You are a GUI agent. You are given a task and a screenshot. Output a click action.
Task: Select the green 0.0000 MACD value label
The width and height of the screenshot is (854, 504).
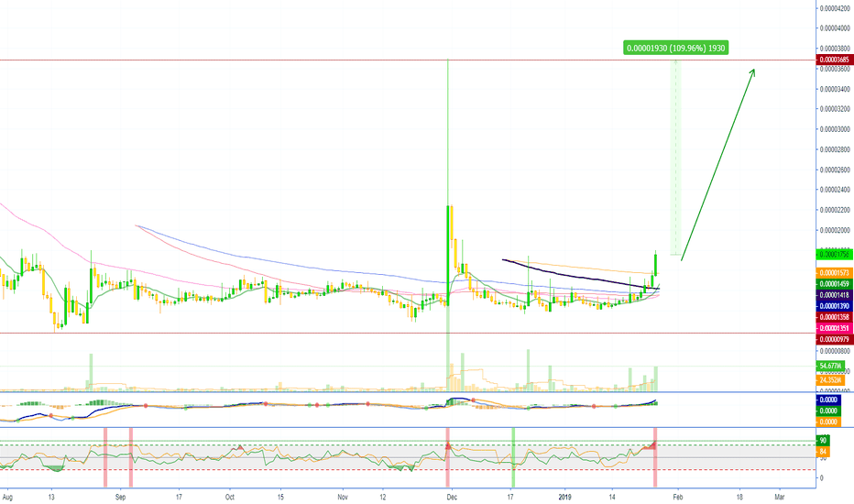point(828,411)
